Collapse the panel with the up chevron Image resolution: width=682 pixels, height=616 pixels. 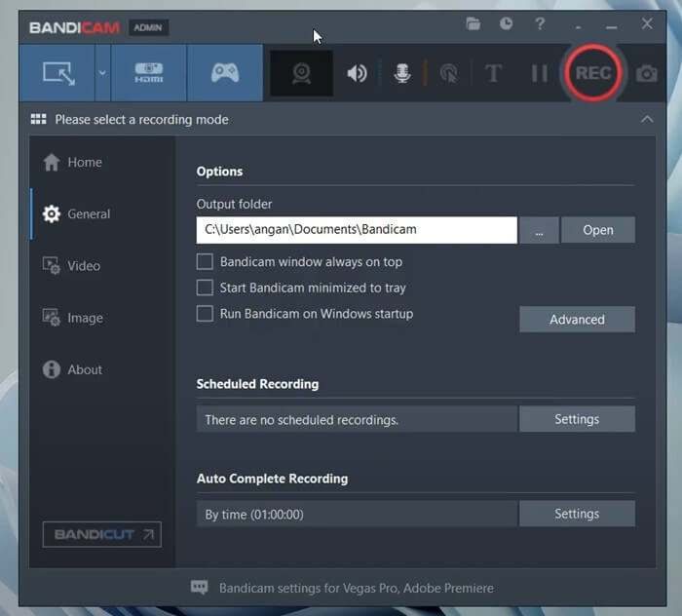[x=647, y=119]
